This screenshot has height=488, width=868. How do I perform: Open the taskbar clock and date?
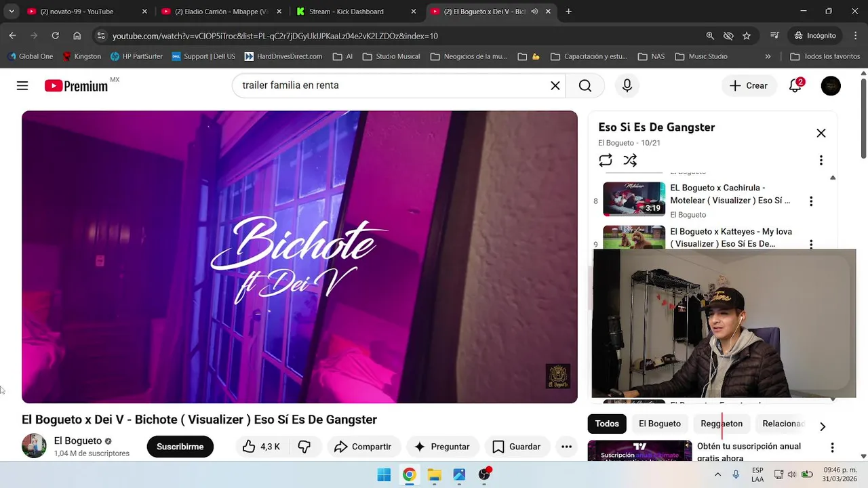click(840, 474)
